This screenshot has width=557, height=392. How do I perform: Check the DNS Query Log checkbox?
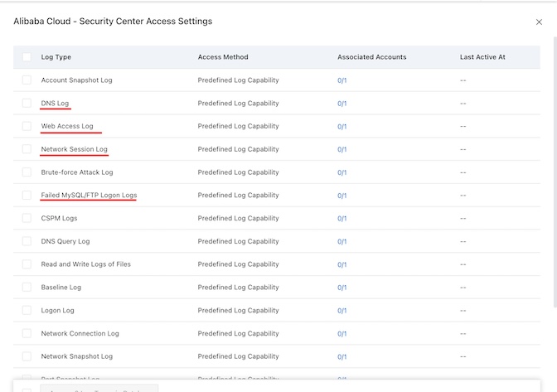coord(27,241)
